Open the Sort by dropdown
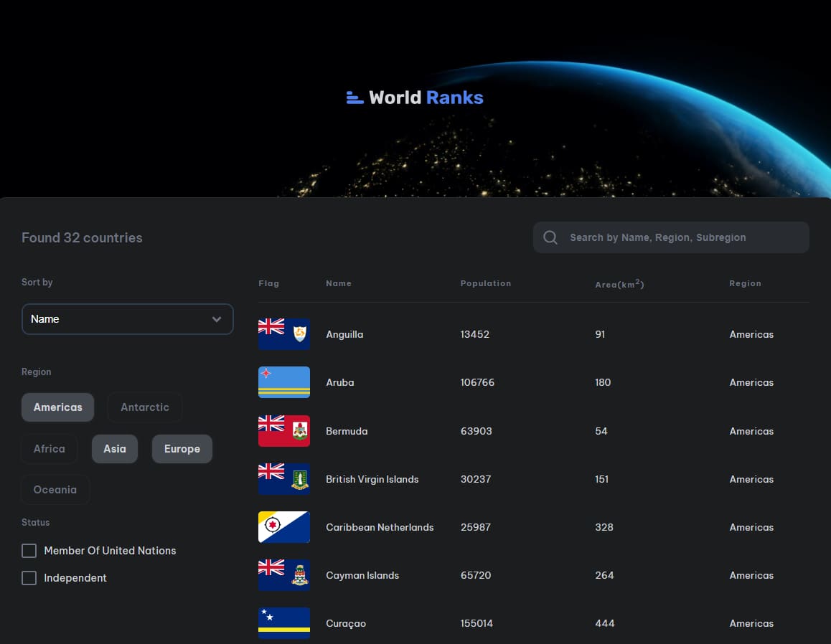Viewport: 831px width, 644px height. [x=127, y=318]
